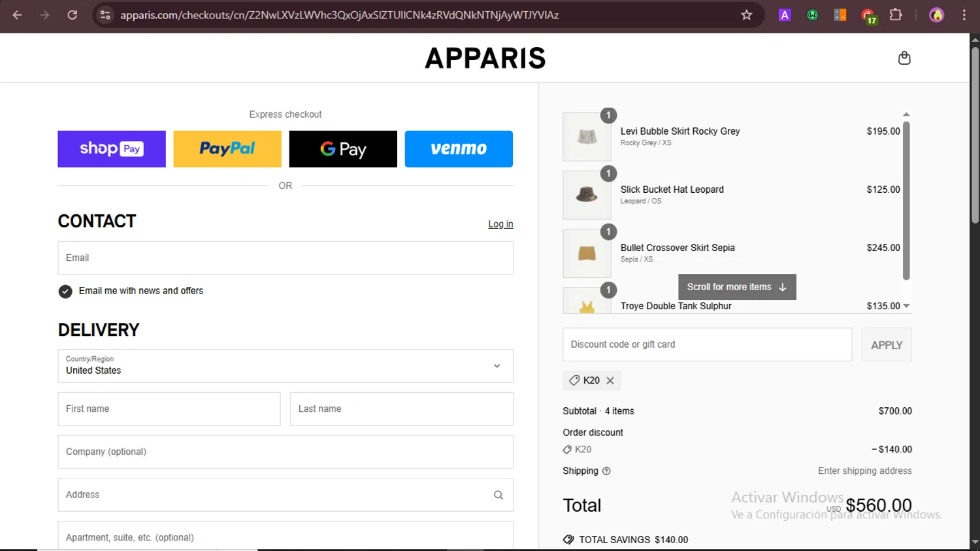Click the browser forward arrow
Viewport: 980px width, 551px height.
coord(44,15)
